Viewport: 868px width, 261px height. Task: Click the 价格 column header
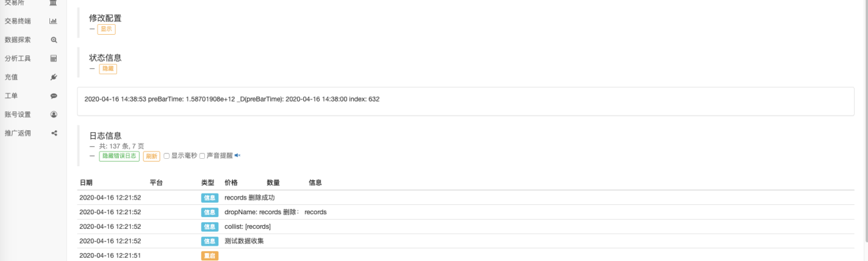coord(231,182)
